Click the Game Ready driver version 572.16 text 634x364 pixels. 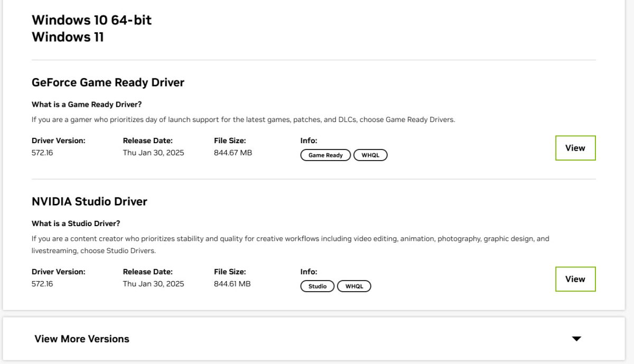42,152
